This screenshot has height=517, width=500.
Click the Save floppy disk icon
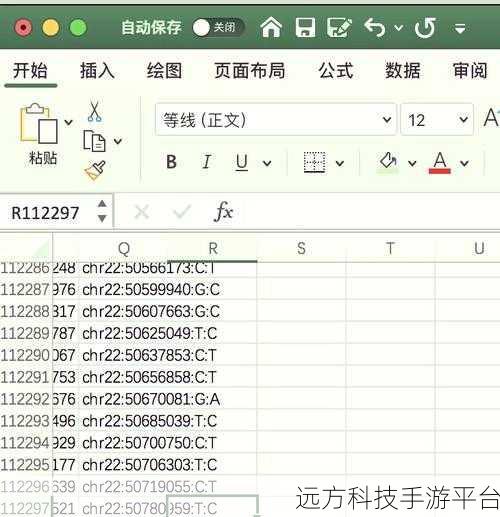coord(305,27)
